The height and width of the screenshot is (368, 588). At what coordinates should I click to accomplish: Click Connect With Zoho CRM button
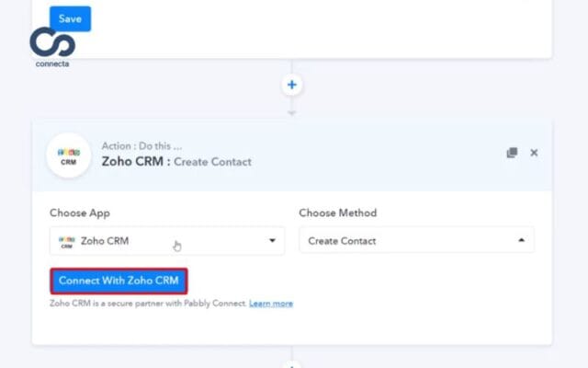tap(119, 281)
